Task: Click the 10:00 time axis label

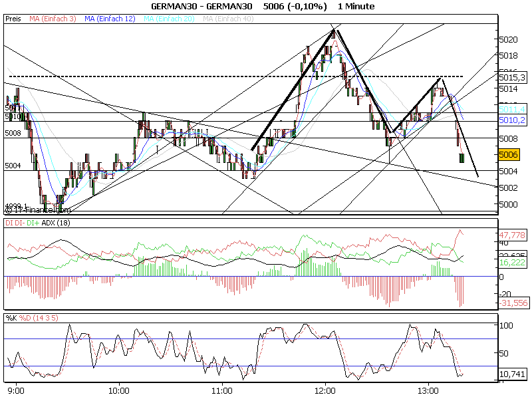Action: tap(119, 391)
